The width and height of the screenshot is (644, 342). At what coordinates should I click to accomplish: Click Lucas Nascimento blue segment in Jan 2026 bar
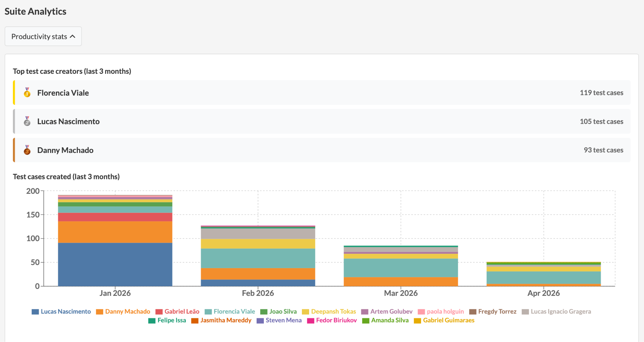pos(115,264)
